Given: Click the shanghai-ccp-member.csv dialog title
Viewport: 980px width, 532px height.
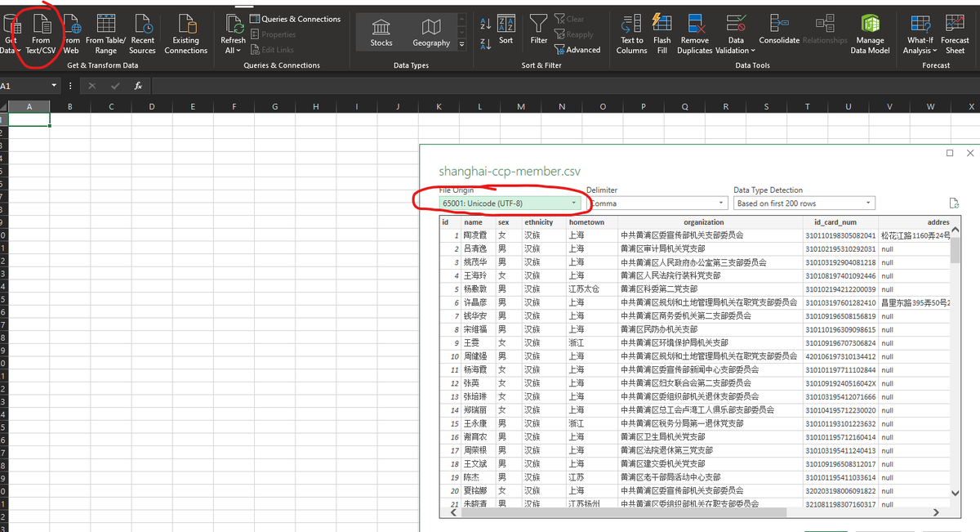Looking at the screenshot, I should [x=510, y=172].
